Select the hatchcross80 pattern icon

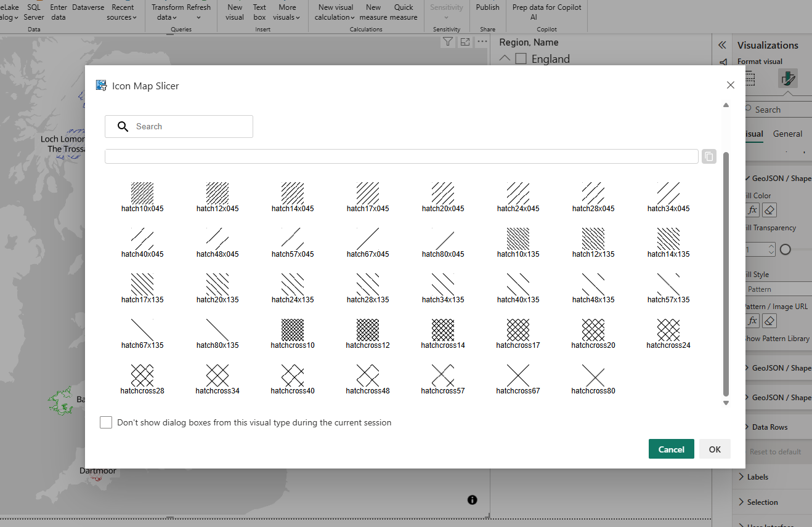point(593,376)
